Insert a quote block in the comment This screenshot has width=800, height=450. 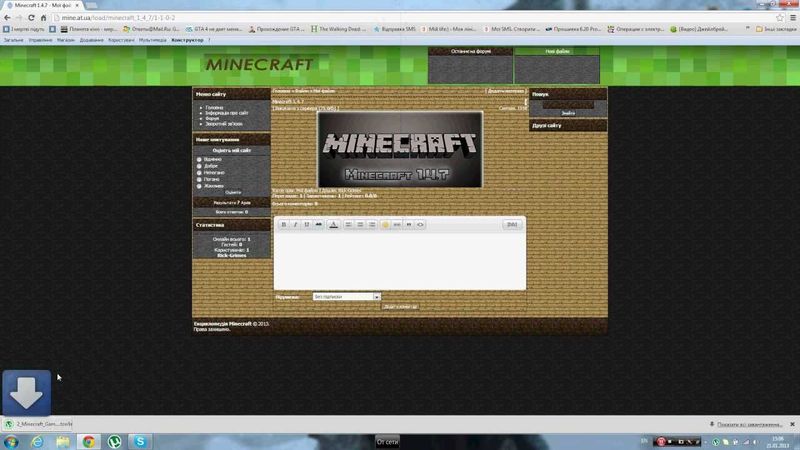[x=409, y=224]
